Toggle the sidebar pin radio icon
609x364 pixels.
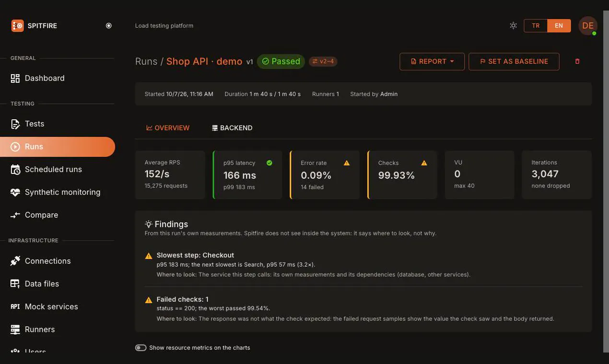click(x=109, y=26)
